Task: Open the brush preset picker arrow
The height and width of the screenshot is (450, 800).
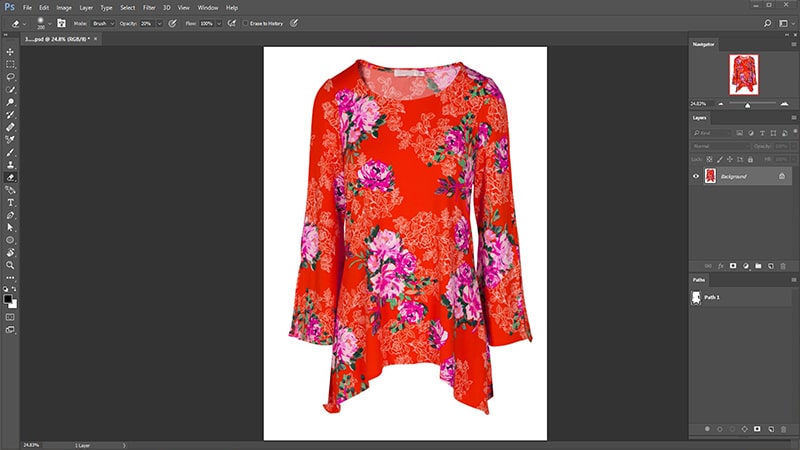Action: (49, 23)
